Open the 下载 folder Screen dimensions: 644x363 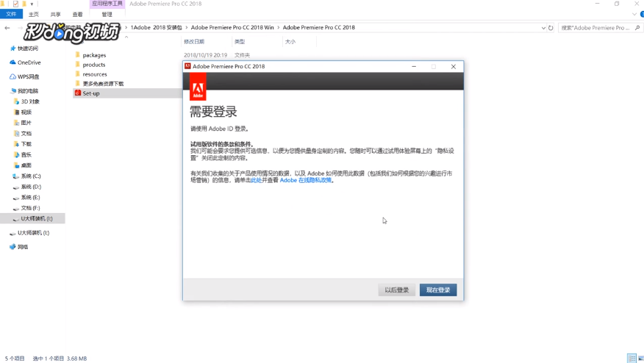point(26,144)
